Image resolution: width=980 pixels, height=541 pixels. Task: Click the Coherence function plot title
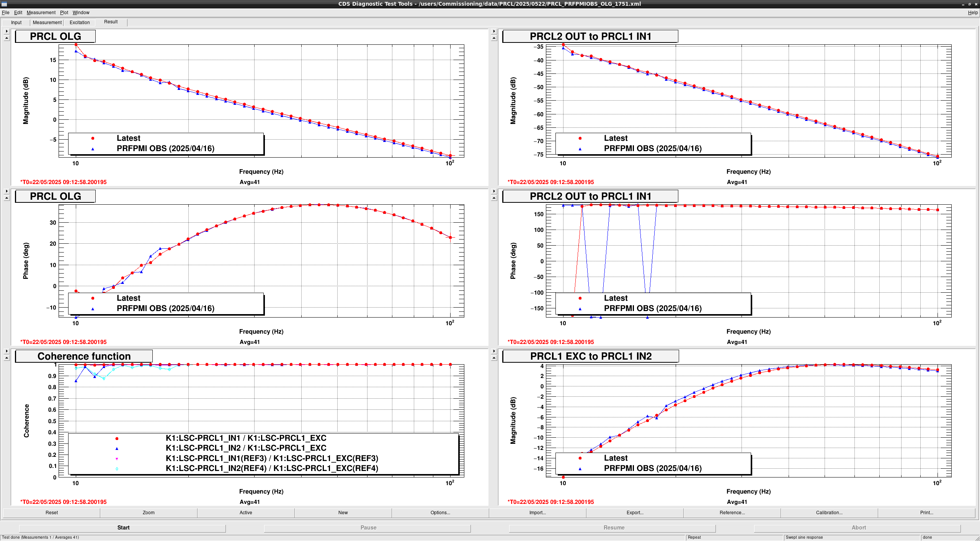point(84,356)
